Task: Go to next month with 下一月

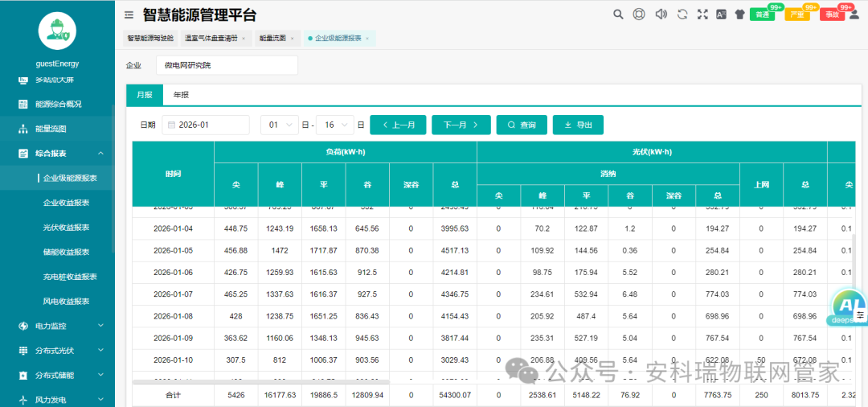Action: (x=460, y=125)
